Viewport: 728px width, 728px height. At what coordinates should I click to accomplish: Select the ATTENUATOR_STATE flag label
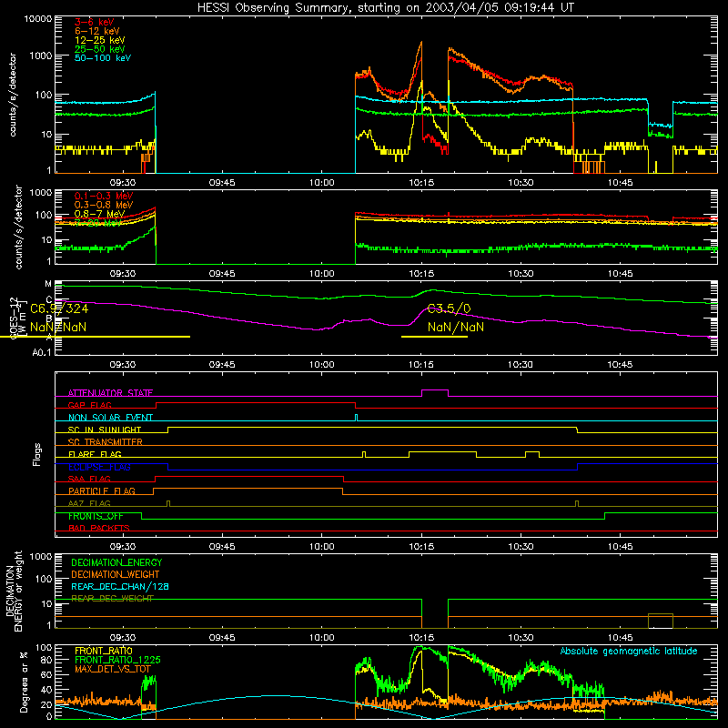tap(110, 393)
